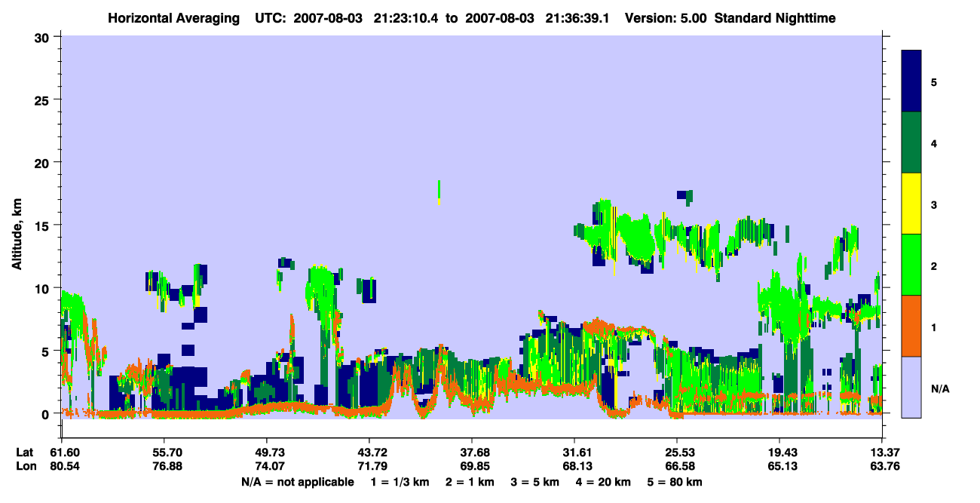This screenshot has height=503, width=980.
Task: Click 'N/A = not applicable' legend text
Action: [297, 482]
